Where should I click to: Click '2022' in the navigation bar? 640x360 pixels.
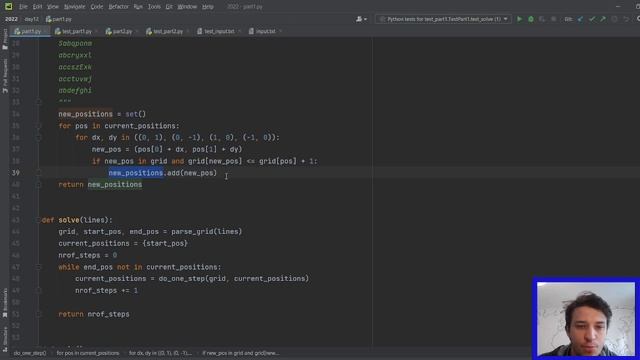pyautogui.click(x=11, y=19)
